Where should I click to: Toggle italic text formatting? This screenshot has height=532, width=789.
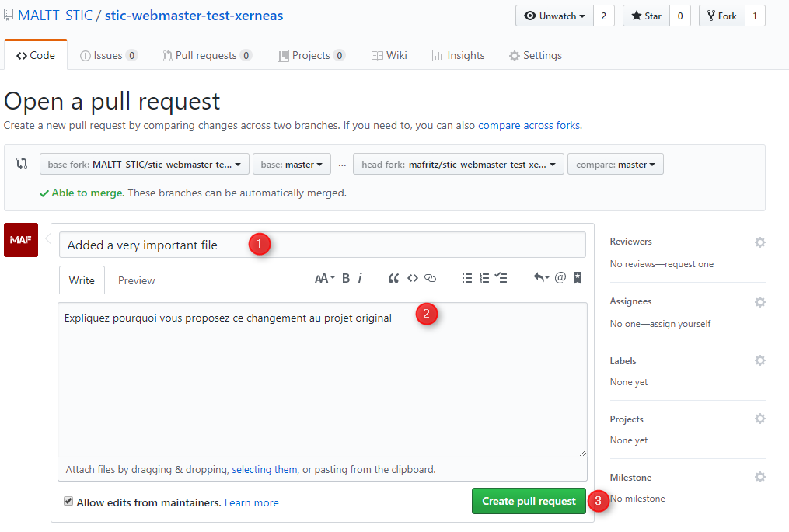click(360, 278)
